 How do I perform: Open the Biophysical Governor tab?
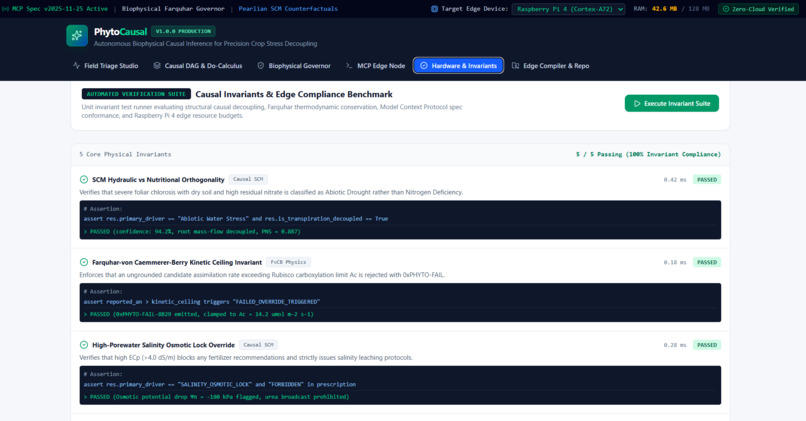pyautogui.click(x=294, y=66)
